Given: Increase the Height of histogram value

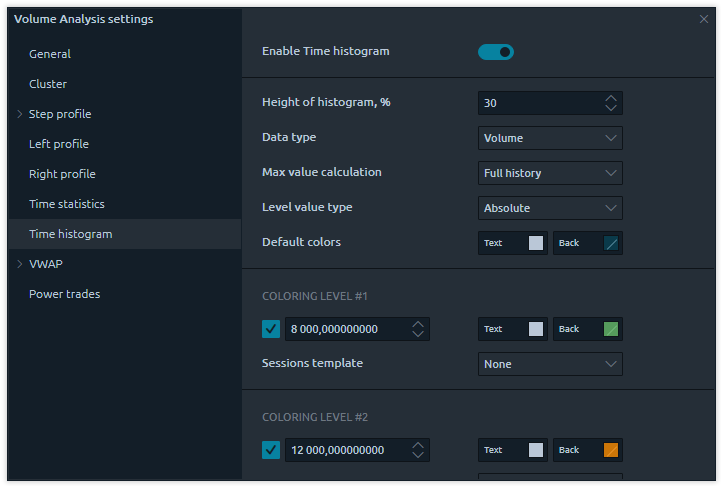Looking at the screenshot, I should click(x=611, y=98).
